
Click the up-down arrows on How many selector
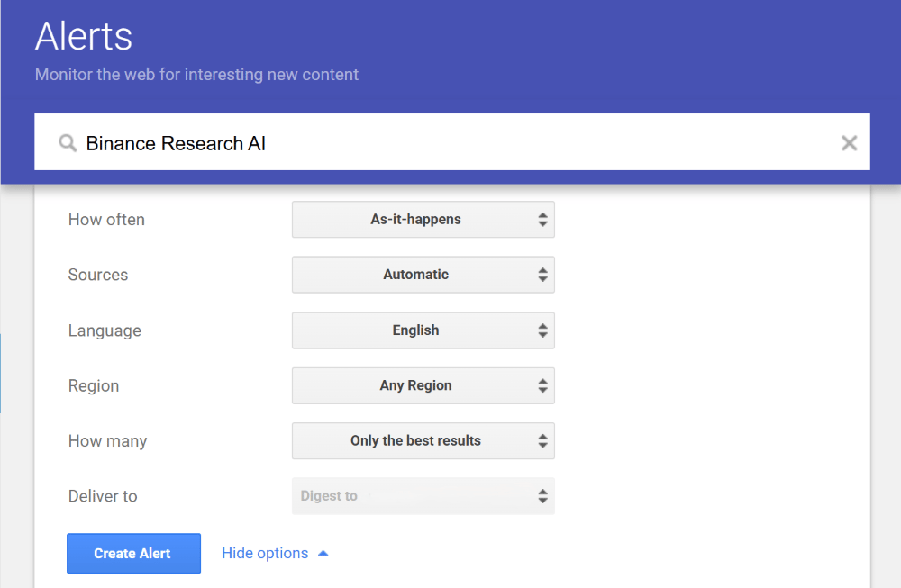tap(542, 441)
